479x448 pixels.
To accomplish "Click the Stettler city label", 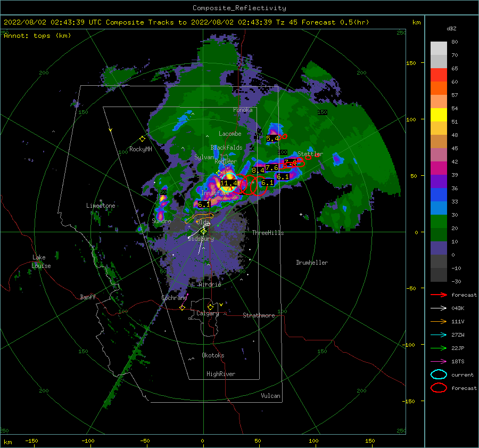I will (310, 154).
